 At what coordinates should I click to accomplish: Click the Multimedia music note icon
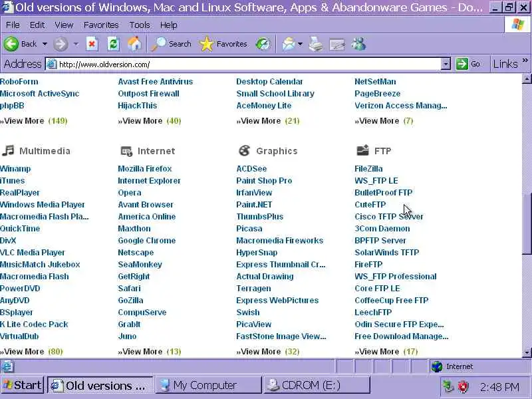pyautogui.click(x=8, y=150)
